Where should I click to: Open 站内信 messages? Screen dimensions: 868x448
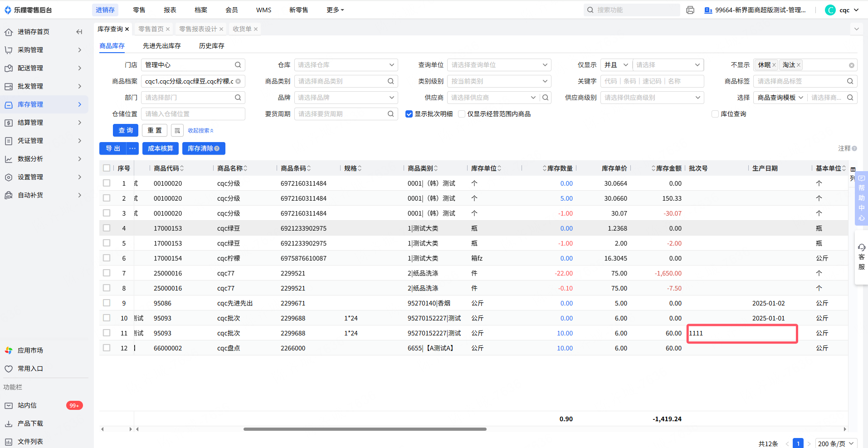27,405
